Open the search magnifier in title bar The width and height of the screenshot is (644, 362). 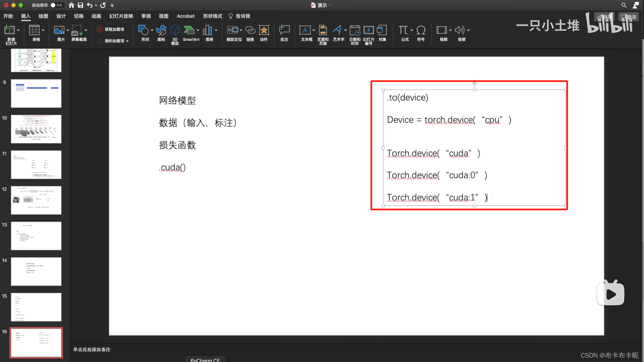click(624, 5)
